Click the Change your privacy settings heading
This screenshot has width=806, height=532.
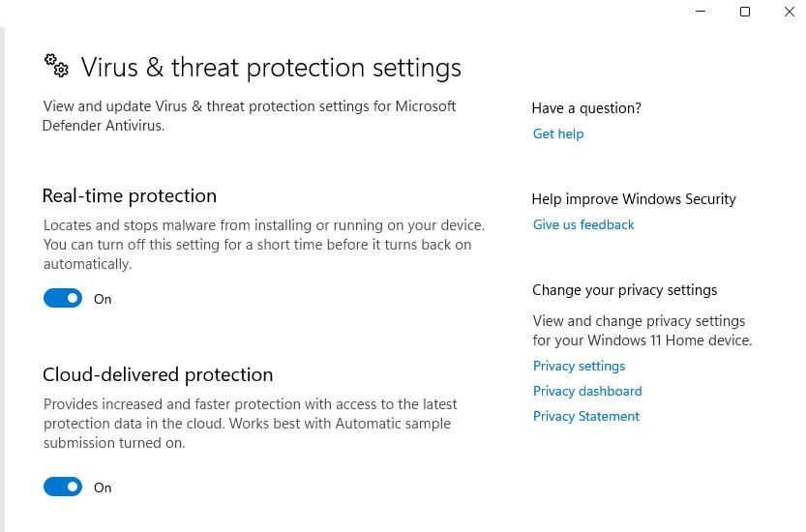click(x=624, y=290)
